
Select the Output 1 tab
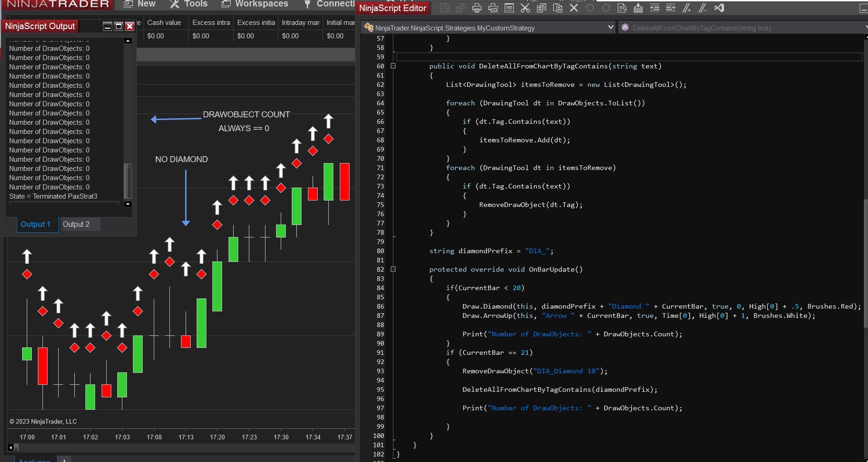pos(36,224)
